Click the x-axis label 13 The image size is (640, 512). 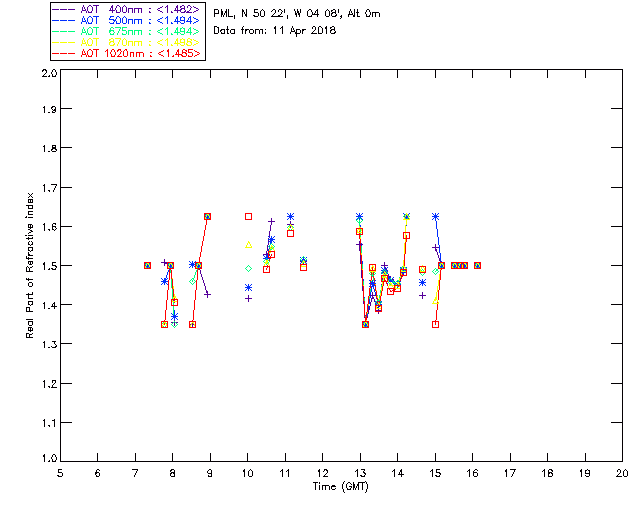coord(360,473)
